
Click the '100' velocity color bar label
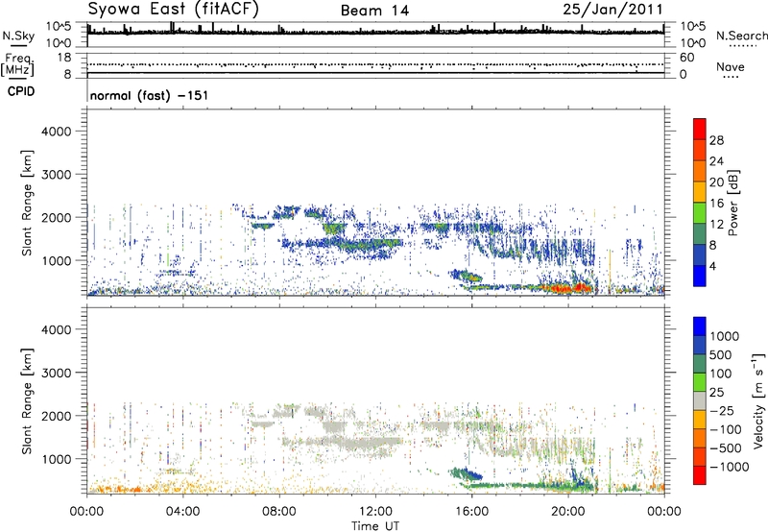[x=721, y=374]
